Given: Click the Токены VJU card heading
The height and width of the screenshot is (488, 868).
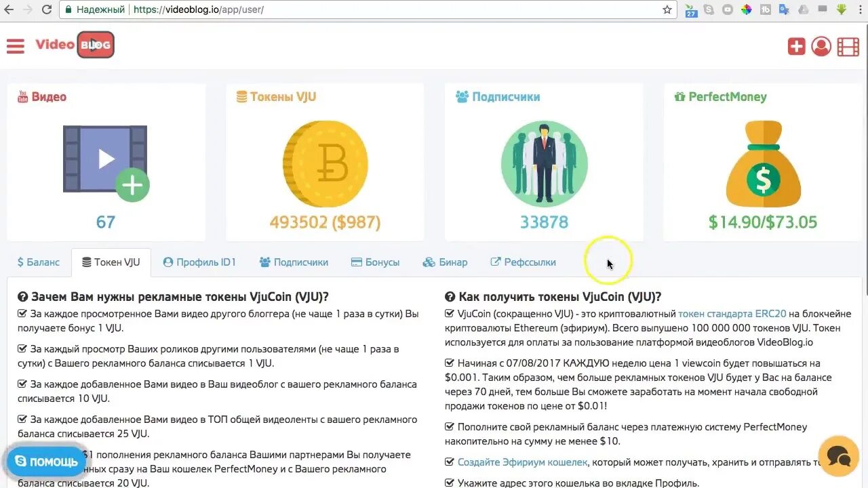Looking at the screenshot, I should click(276, 97).
